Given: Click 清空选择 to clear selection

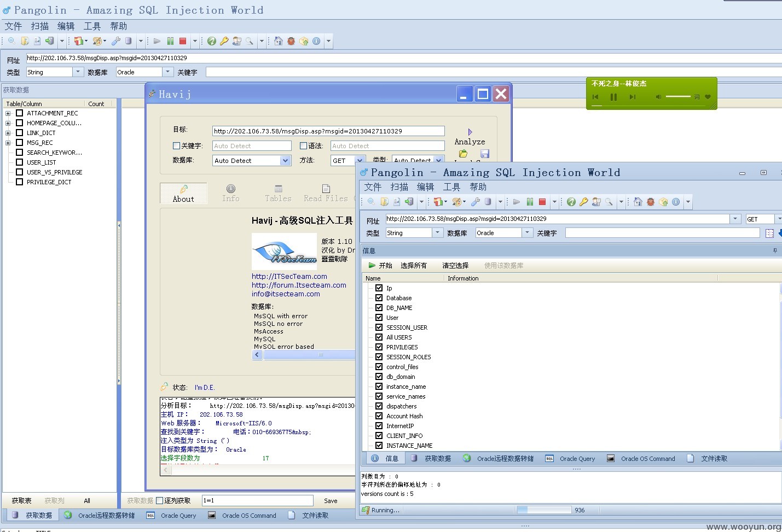Looking at the screenshot, I should pyautogui.click(x=455, y=265).
